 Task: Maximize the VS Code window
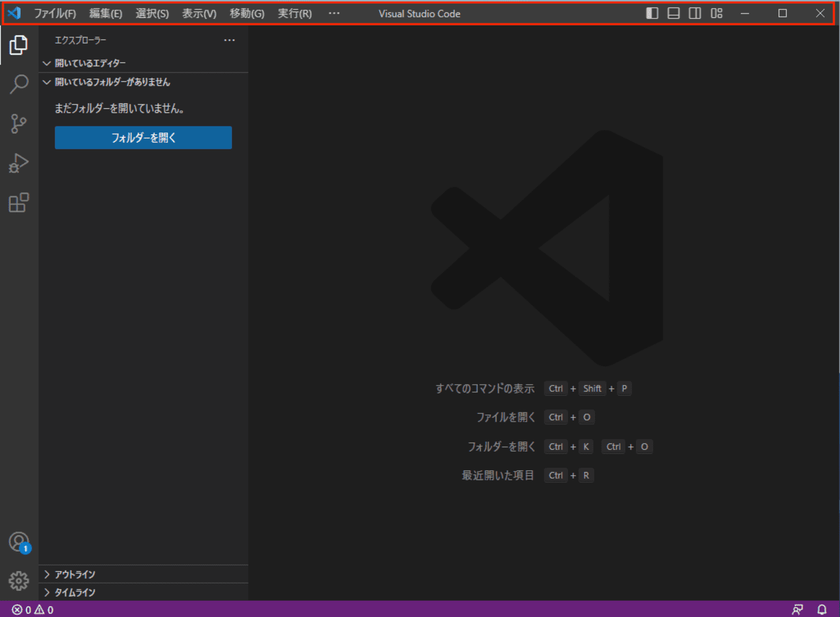click(783, 13)
